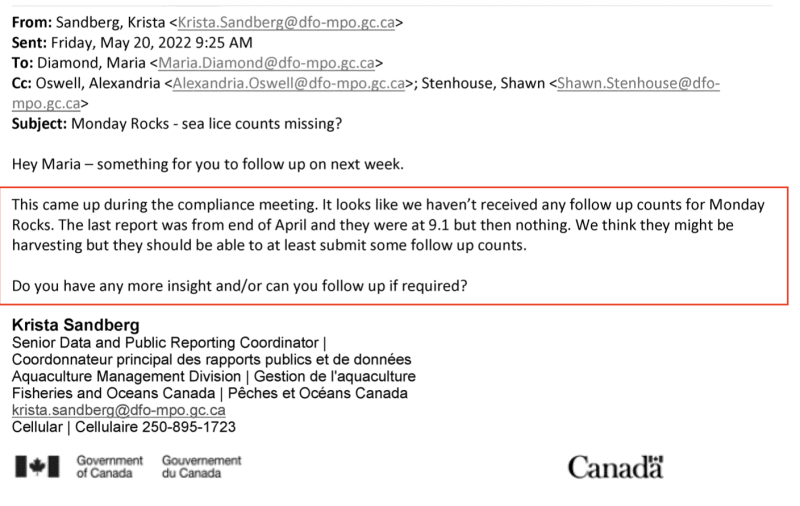Click the Maria.Diamond email address link
Image resolution: width=800 pixels, height=506 pixels.
(265, 63)
